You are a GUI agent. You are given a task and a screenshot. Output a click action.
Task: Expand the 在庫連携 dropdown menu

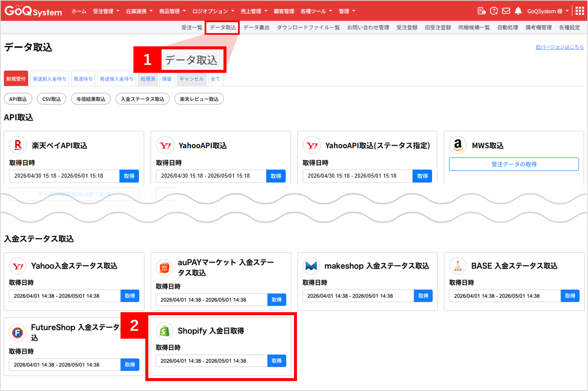coord(139,11)
